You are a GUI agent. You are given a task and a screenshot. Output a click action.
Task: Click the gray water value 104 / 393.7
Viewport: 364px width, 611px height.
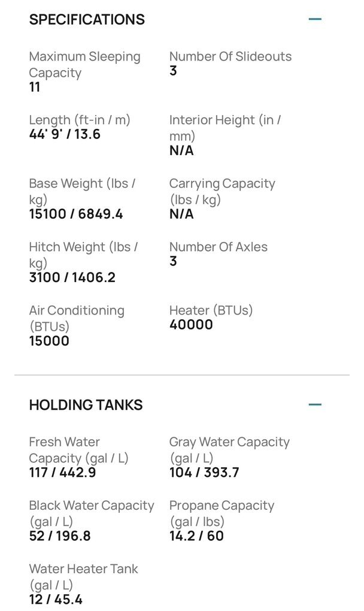pyautogui.click(x=204, y=473)
